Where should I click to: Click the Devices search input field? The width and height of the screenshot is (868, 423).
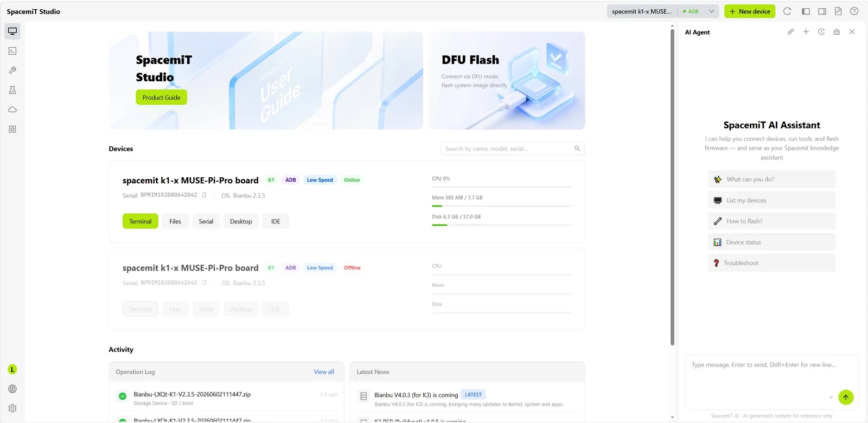(513, 149)
